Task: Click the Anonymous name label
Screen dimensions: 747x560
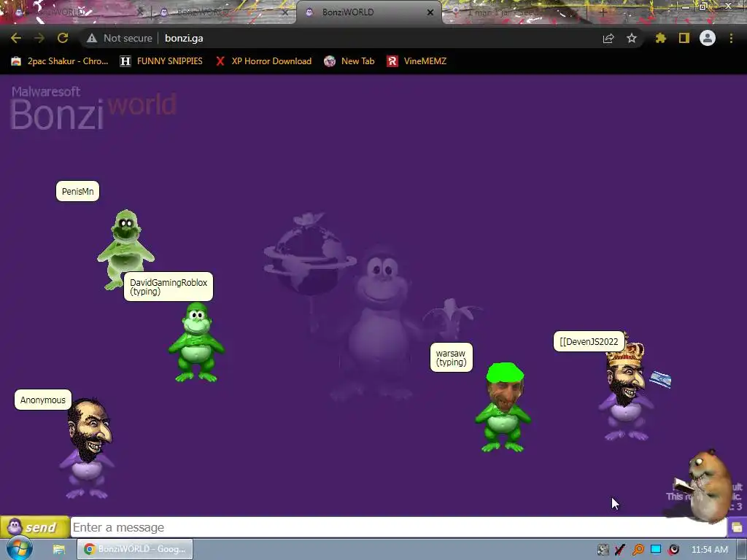Action: pyautogui.click(x=43, y=400)
